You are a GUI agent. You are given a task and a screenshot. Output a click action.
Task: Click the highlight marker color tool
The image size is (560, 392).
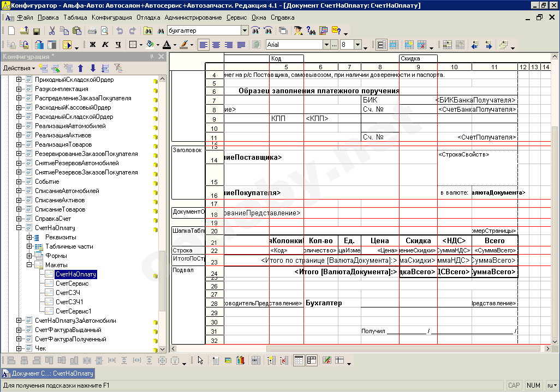[x=184, y=45]
